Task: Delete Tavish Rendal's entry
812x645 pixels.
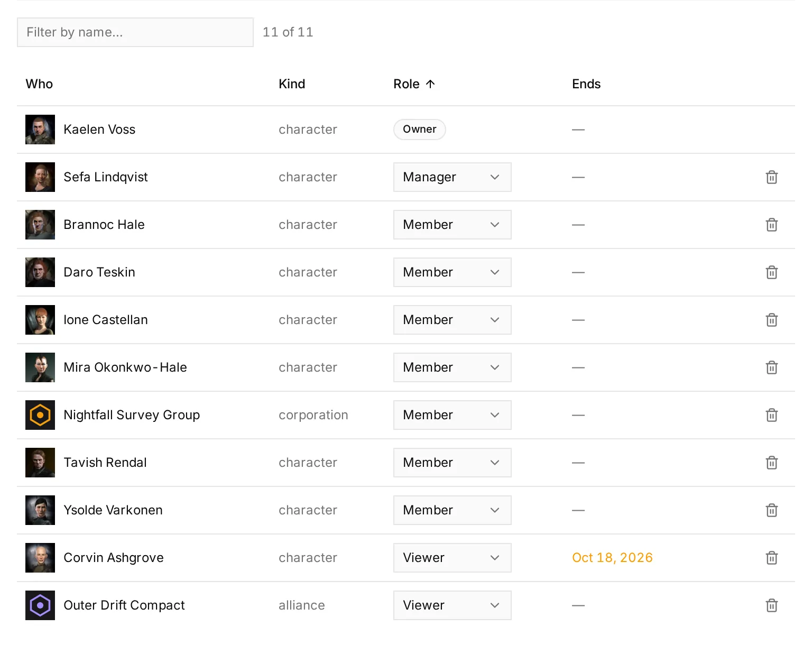Action: [771, 463]
